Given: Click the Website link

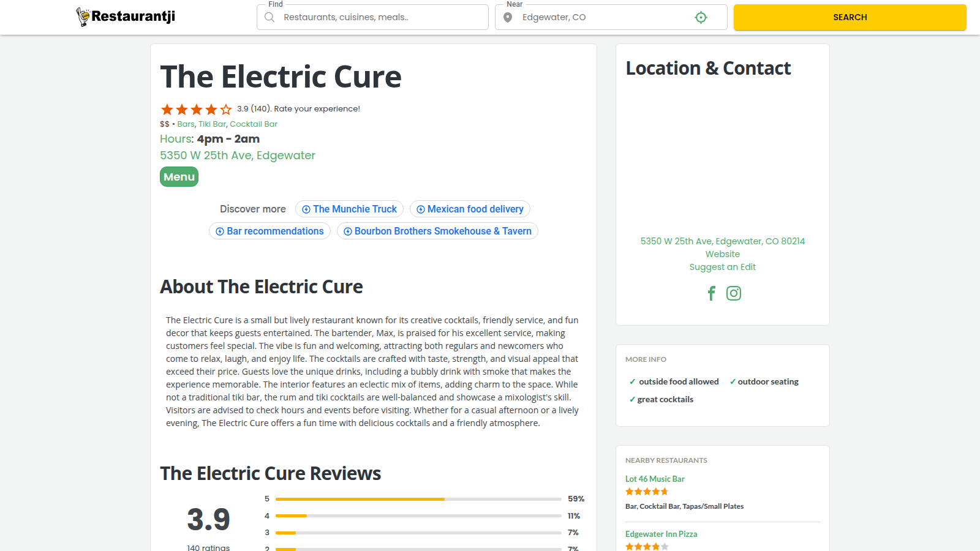Looking at the screenshot, I should 722,254.
